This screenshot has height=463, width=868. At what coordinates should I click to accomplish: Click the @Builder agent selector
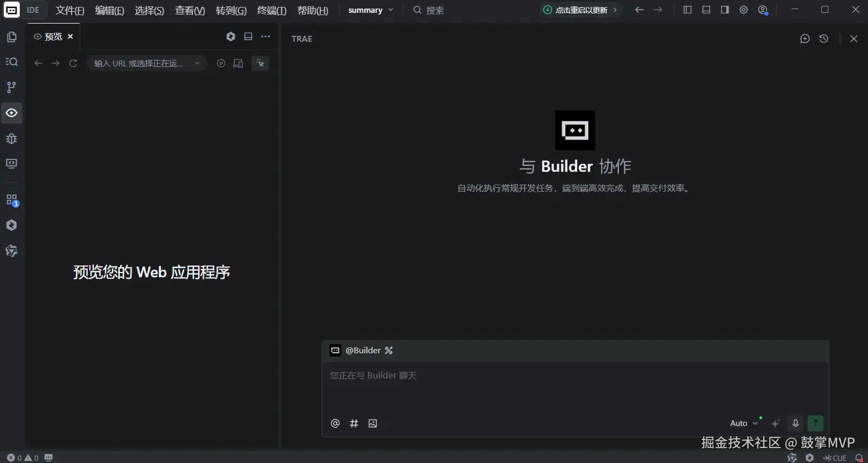tap(362, 351)
